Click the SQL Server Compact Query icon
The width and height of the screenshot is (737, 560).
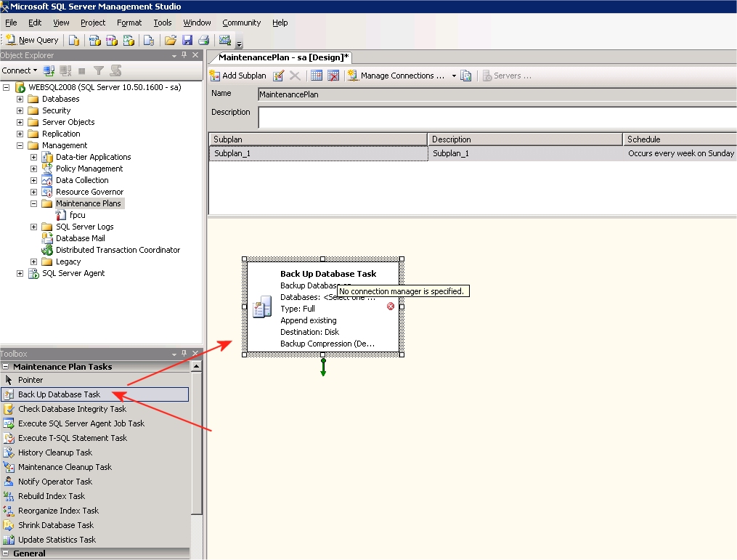point(149,41)
